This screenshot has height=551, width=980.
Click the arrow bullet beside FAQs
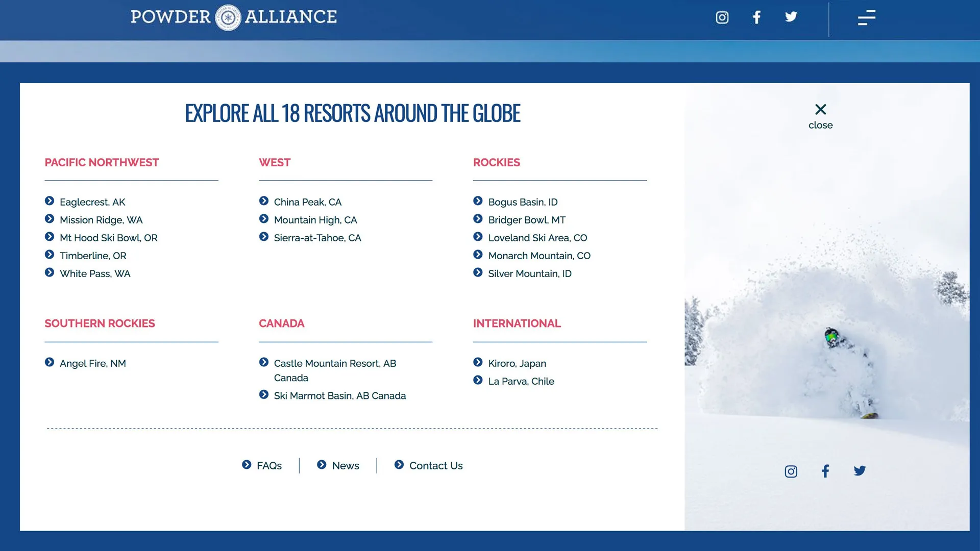click(x=247, y=465)
